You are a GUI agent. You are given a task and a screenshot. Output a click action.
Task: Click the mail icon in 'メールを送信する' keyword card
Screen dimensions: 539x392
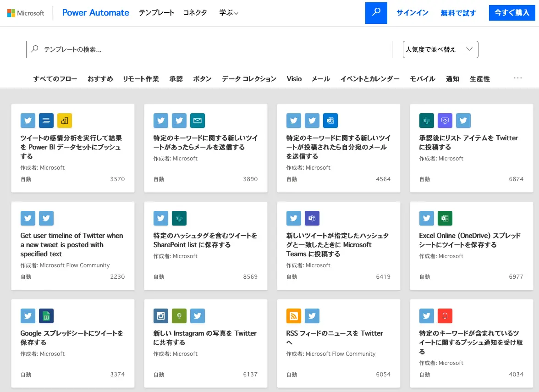197,121
